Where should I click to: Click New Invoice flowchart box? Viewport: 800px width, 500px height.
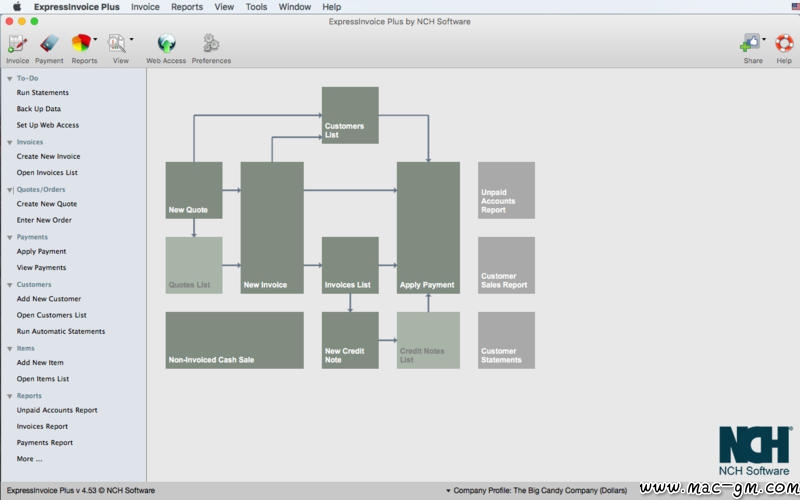pos(272,228)
